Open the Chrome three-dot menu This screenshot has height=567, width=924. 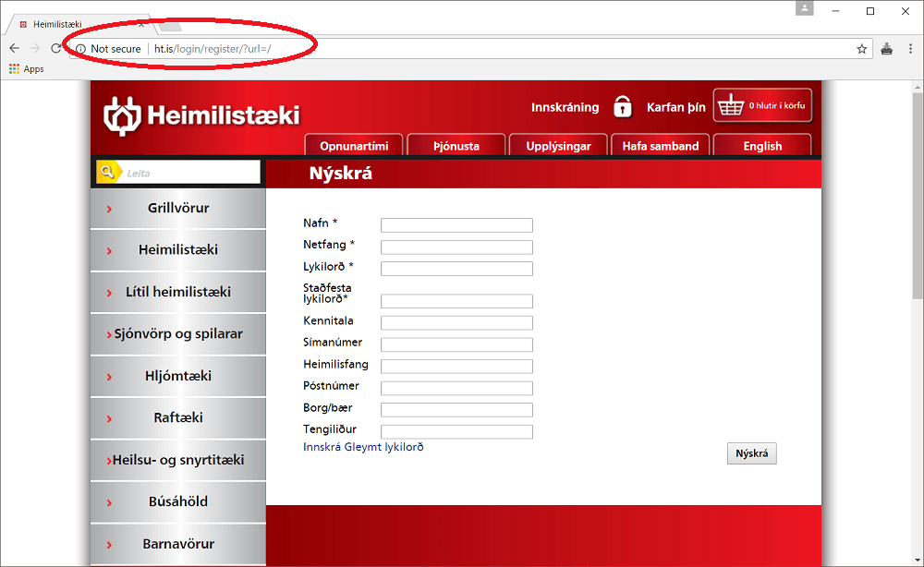[910, 49]
